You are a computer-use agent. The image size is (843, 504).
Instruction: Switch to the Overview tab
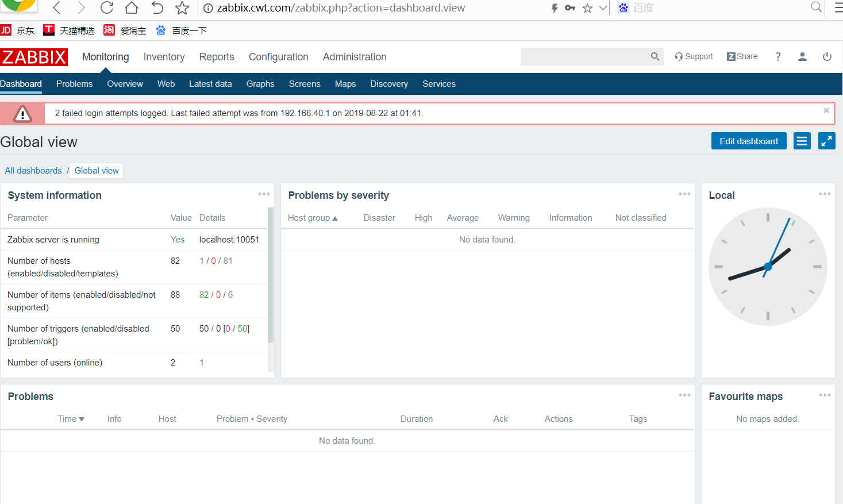point(125,84)
